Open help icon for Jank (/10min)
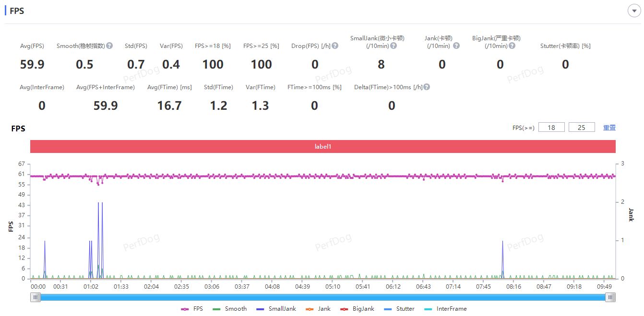Image resolution: width=644 pixels, height=316 pixels. coord(456,46)
